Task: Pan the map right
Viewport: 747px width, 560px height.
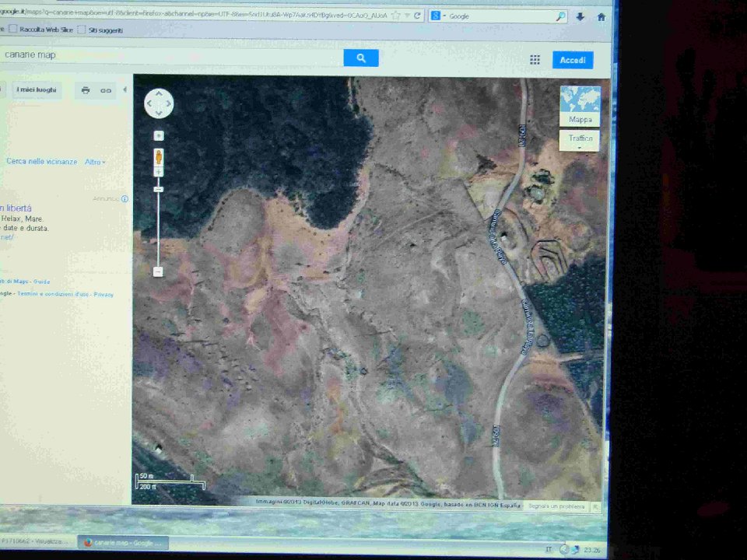Action: pos(168,103)
